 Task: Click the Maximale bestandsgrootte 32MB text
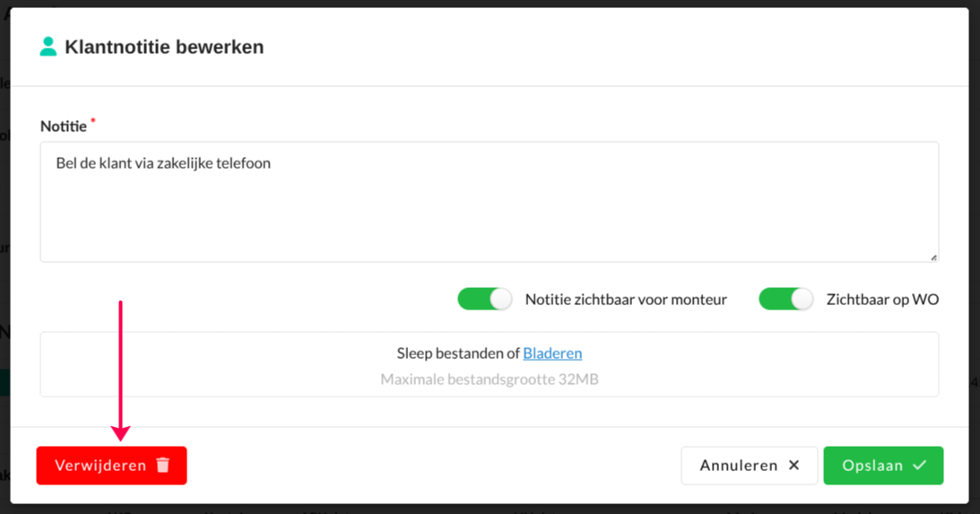tap(490, 379)
